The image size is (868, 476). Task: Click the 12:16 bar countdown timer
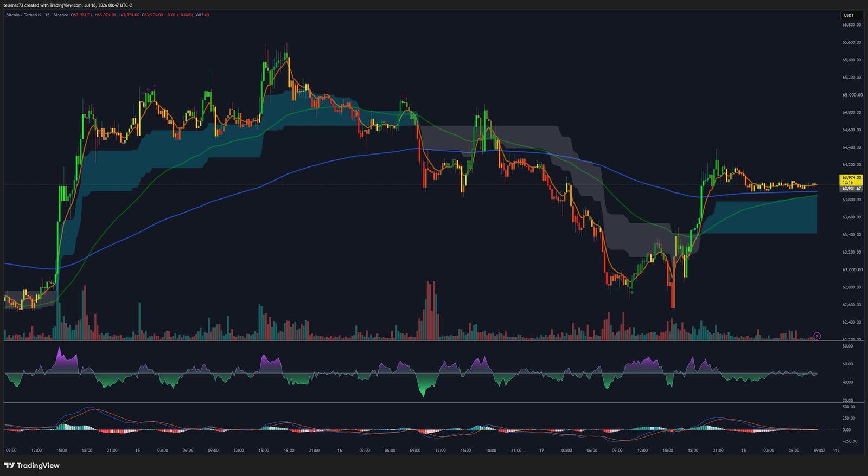point(848,183)
